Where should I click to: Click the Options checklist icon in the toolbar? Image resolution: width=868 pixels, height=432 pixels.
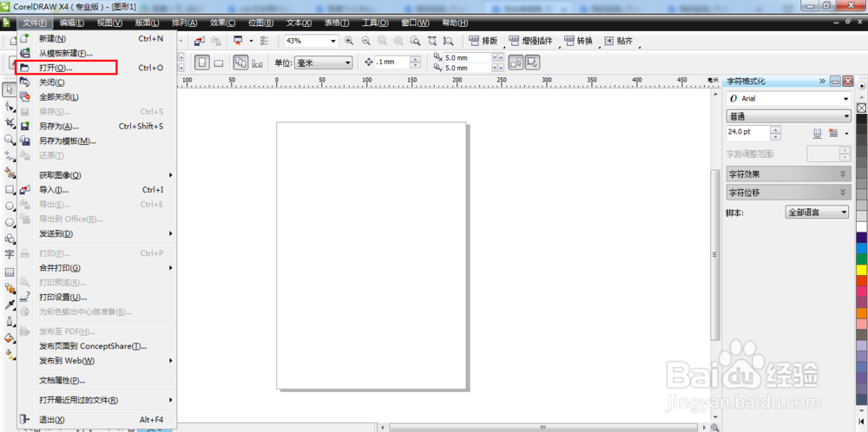264,41
